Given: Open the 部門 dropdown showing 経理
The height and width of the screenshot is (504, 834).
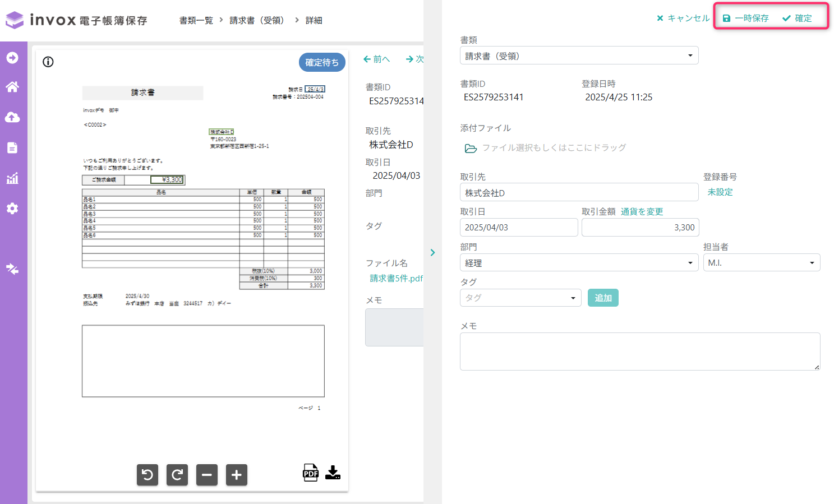Looking at the screenshot, I should (x=579, y=263).
